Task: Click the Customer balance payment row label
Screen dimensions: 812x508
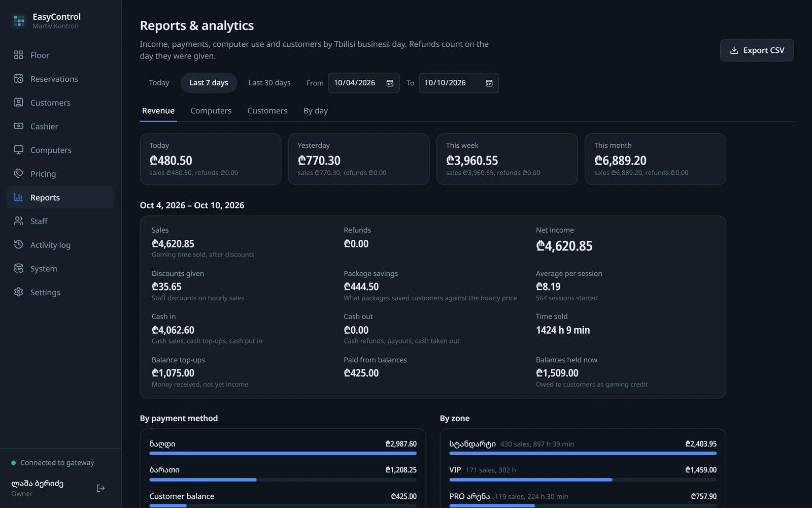Action: click(182, 496)
